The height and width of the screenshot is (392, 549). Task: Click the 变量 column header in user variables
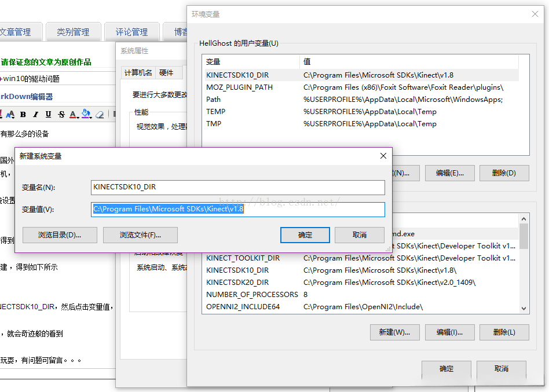click(x=251, y=61)
